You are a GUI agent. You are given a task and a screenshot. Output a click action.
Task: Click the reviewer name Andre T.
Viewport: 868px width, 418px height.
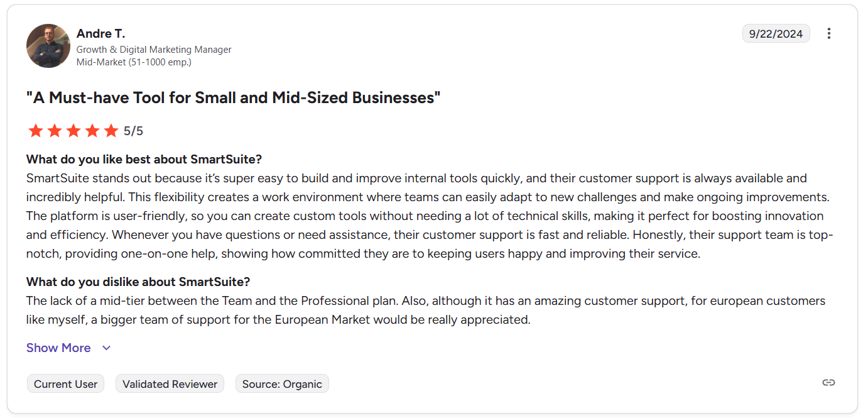pos(100,33)
